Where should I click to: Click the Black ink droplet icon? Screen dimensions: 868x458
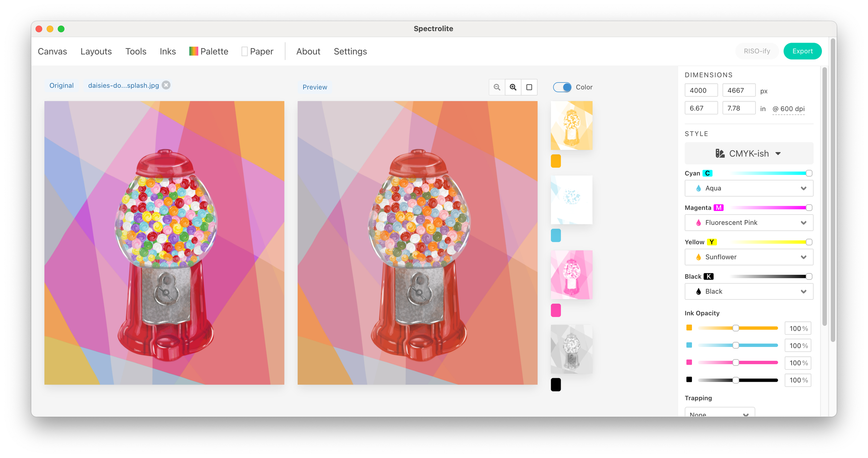pos(699,291)
